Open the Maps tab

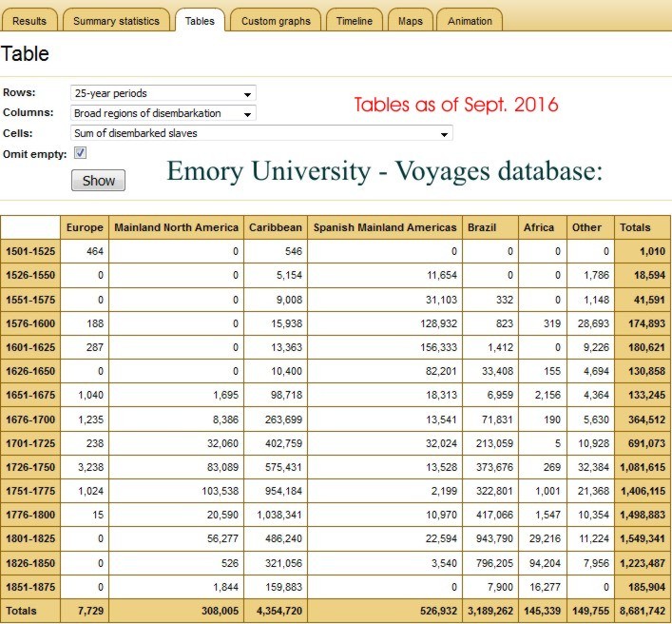[x=411, y=20]
